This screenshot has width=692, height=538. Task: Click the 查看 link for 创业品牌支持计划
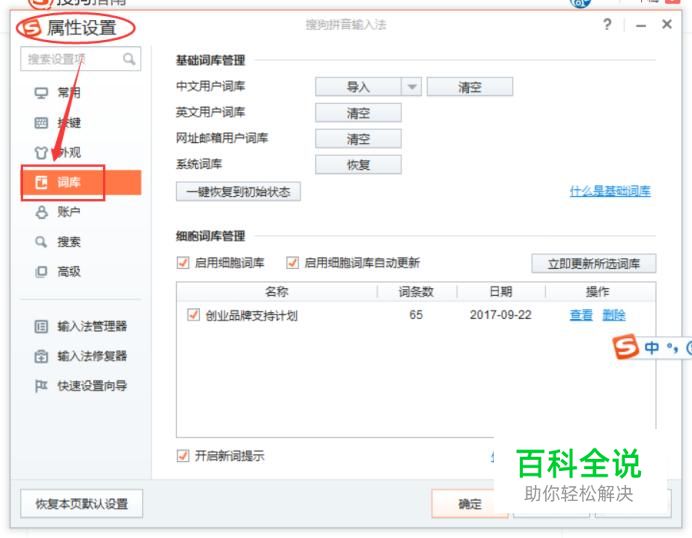581,315
